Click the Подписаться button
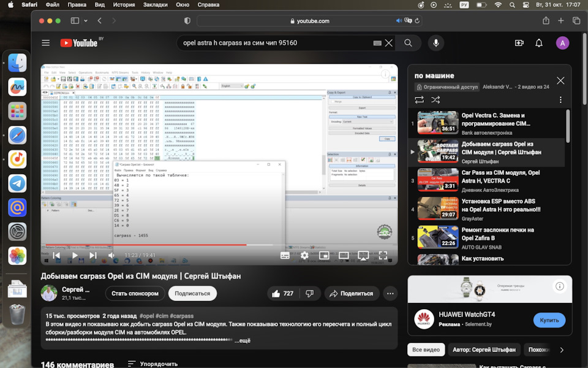This screenshot has height=368, width=588. (x=192, y=293)
